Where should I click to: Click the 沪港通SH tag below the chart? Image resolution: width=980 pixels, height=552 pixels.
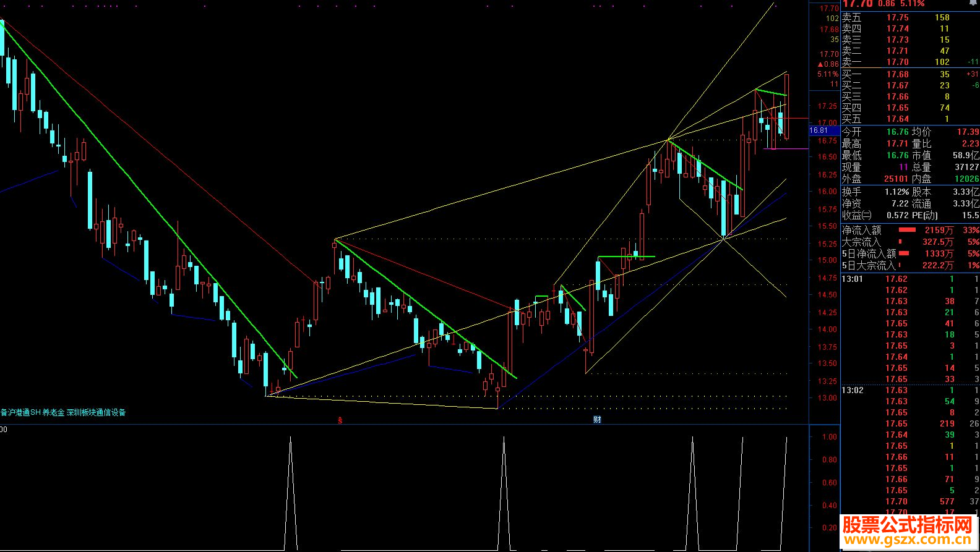click(x=24, y=412)
